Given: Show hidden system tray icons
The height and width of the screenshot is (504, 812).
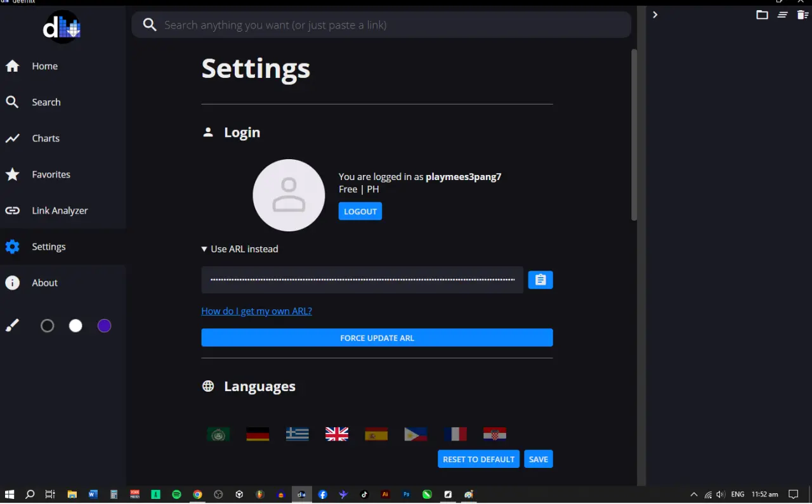Looking at the screenshot, I should (x=693, y=494).
